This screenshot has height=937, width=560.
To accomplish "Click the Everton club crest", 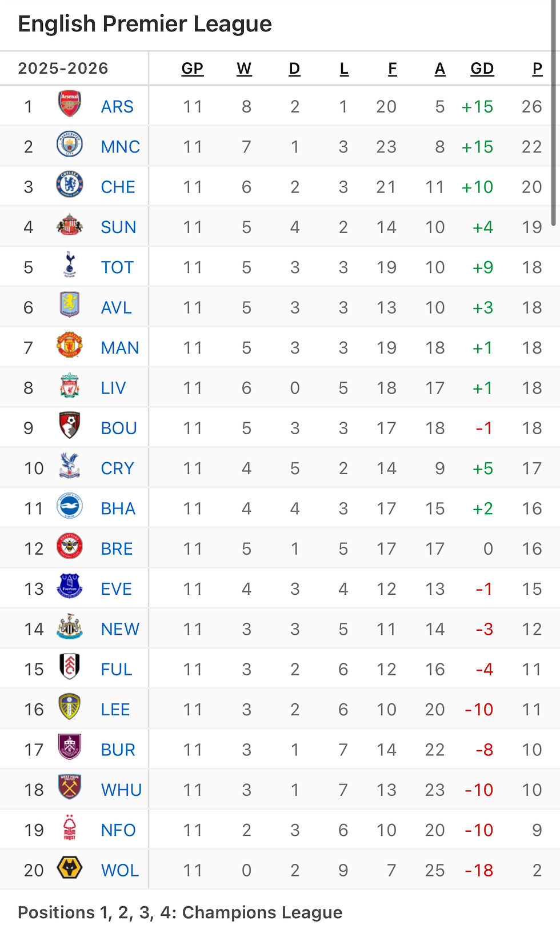I will pos(70,588).
